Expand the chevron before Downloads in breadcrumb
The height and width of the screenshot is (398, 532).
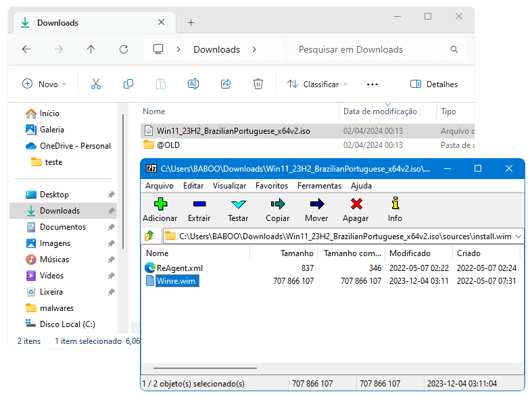click(x=178, y=49)
